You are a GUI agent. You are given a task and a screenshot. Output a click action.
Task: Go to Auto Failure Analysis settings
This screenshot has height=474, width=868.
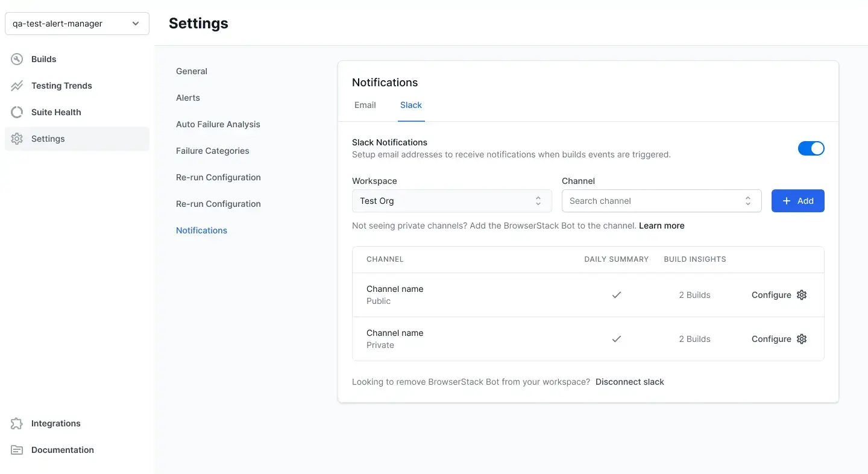click(218, 124)
